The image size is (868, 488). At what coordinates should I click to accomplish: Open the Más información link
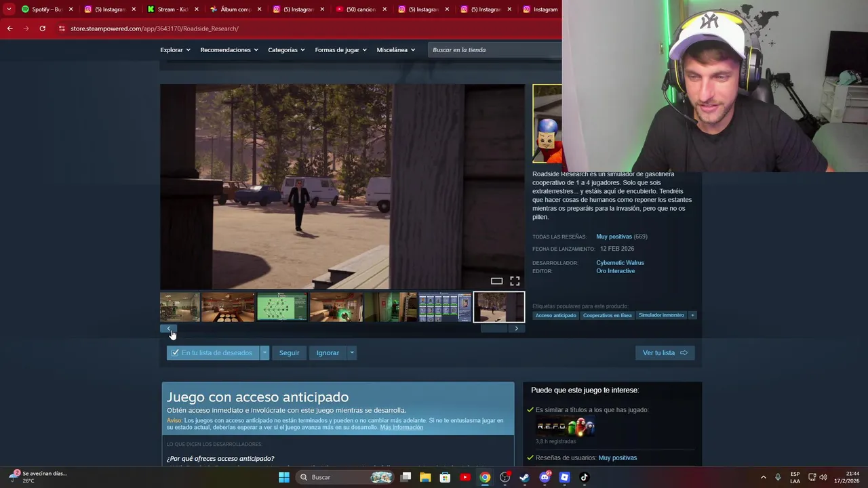tap(401, 428)
